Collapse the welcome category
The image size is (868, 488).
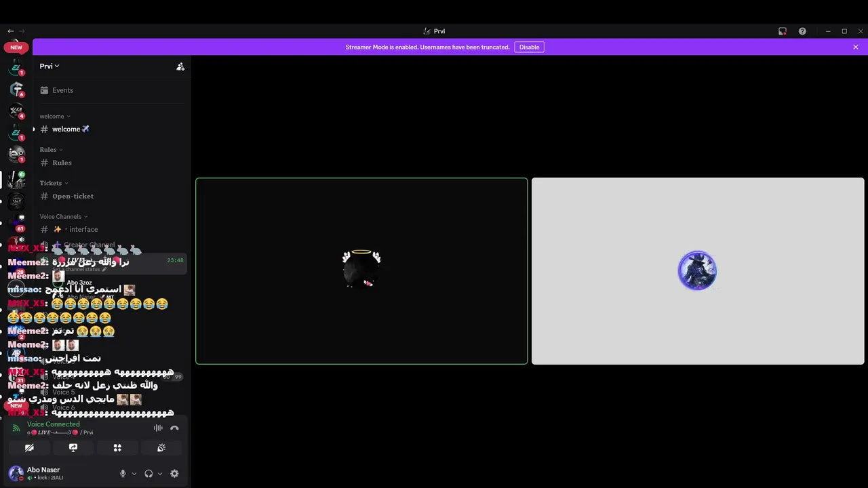pyautogui.click(x=55, y=117)
